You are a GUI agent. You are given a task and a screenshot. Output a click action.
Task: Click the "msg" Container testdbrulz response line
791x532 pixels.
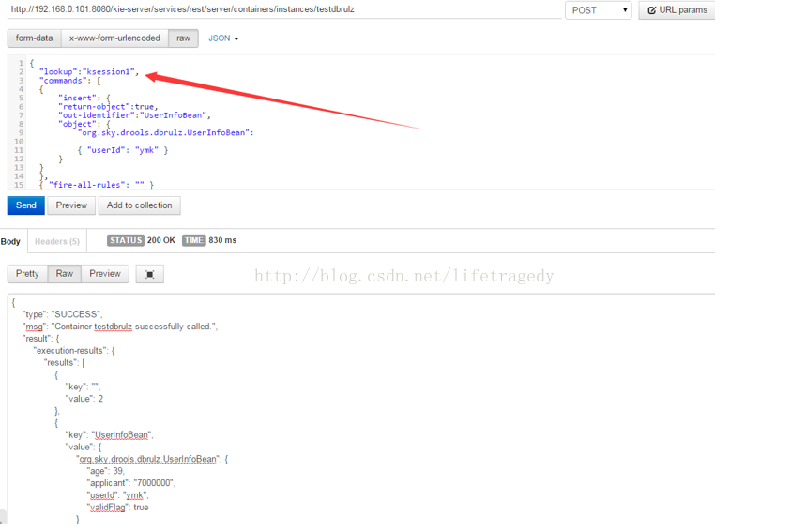(x=120, y=327)
